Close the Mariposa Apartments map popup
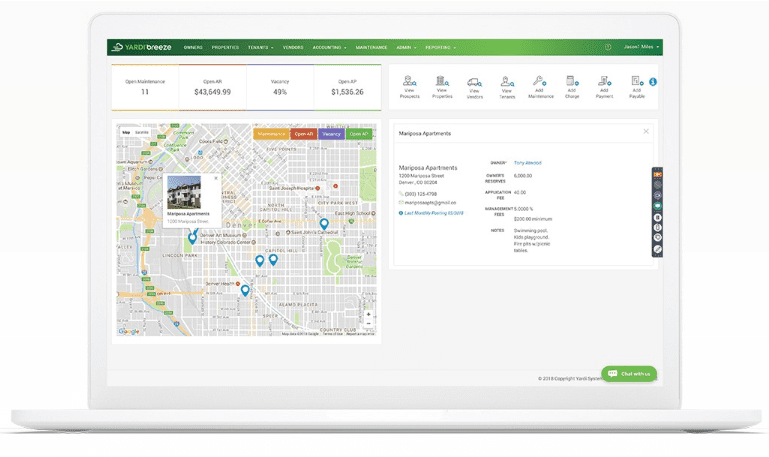769x457 pixels. (216, 178)
